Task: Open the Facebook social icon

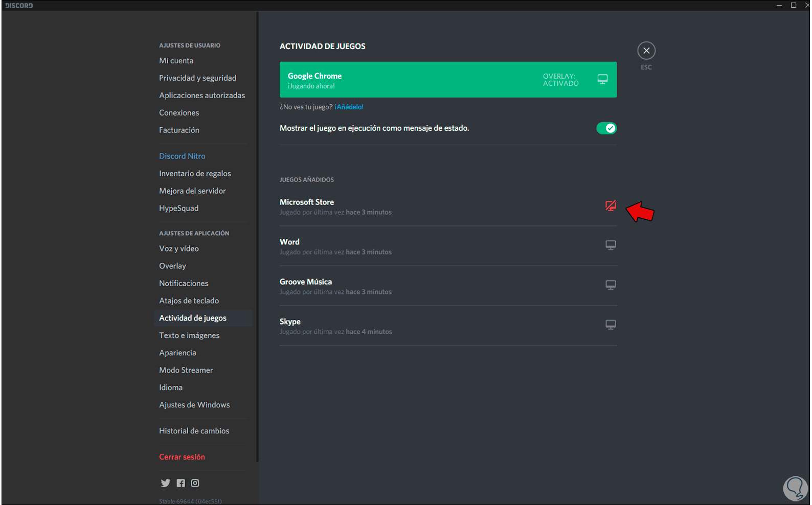Action: 181,483
